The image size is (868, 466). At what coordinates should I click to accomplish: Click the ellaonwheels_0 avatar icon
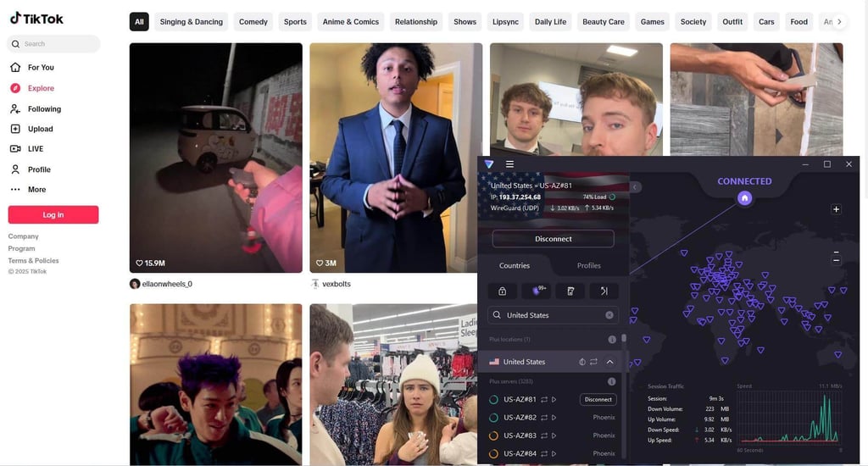(x=135, y=284)
